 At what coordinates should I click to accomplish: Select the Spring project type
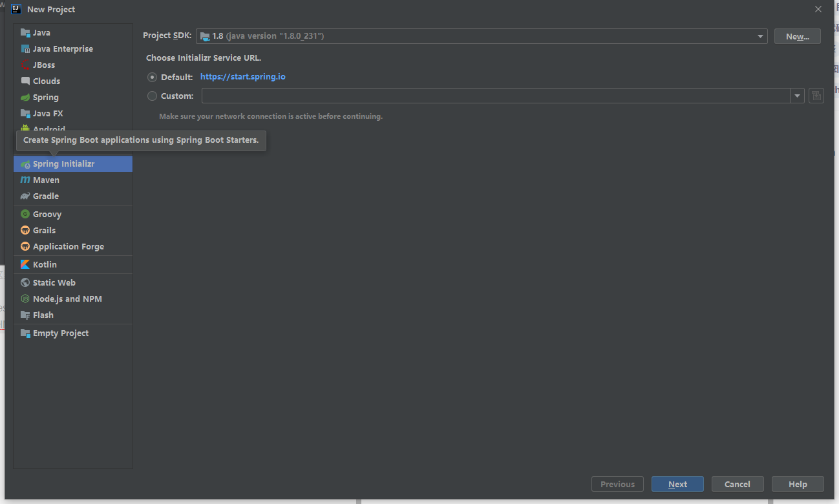pos(45,97)
